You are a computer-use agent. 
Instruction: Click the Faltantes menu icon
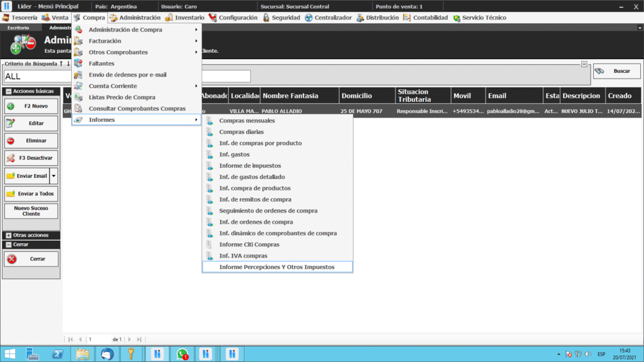(78, 63)
